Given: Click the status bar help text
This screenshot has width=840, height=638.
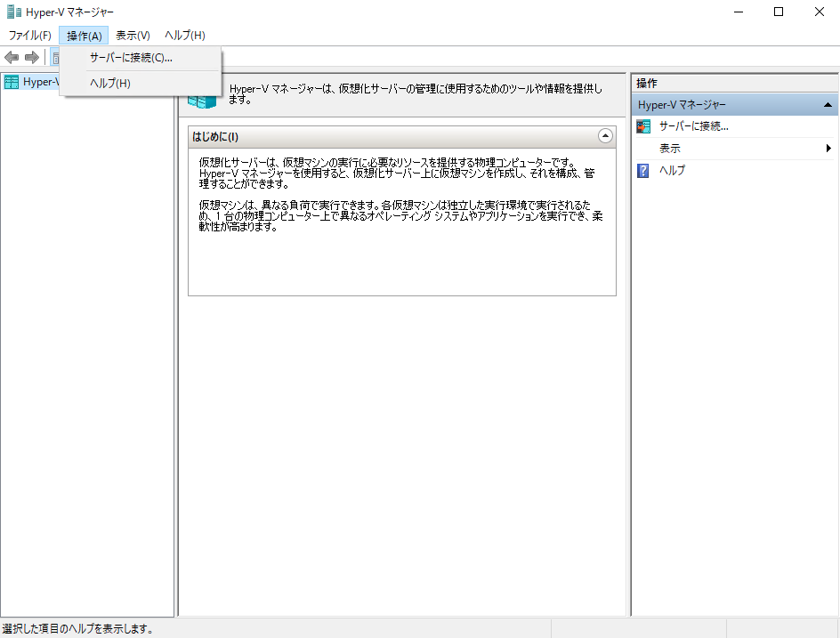Looking at the screenshot, I should pyautogui.click(x=77, y=629).
